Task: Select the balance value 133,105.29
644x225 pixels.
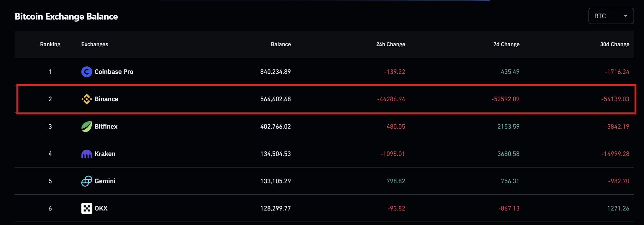Action: coord(276,181)
